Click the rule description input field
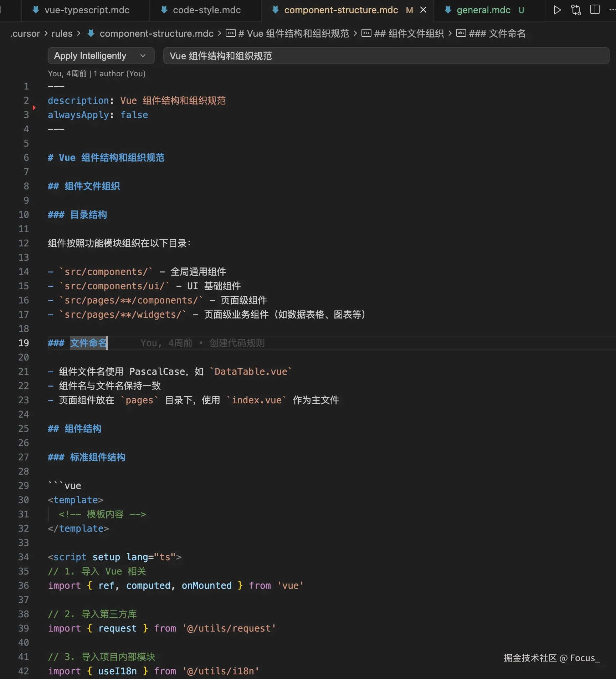The image size is (616, 679). [x=386, y=56]
